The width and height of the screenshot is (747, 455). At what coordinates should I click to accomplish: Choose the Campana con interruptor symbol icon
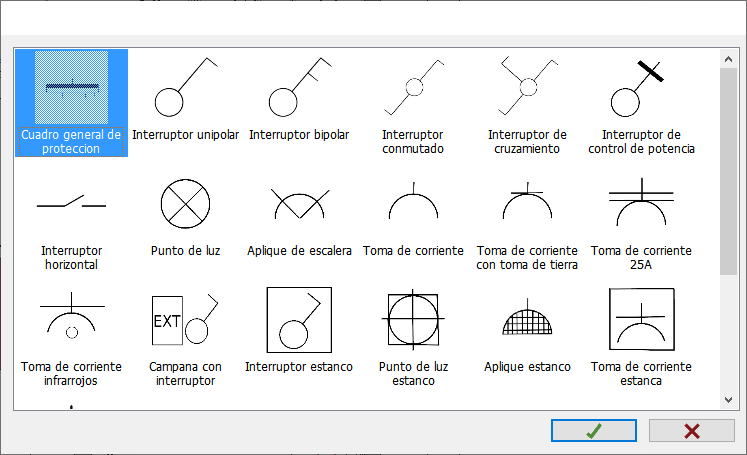click(x=185, y=319)
